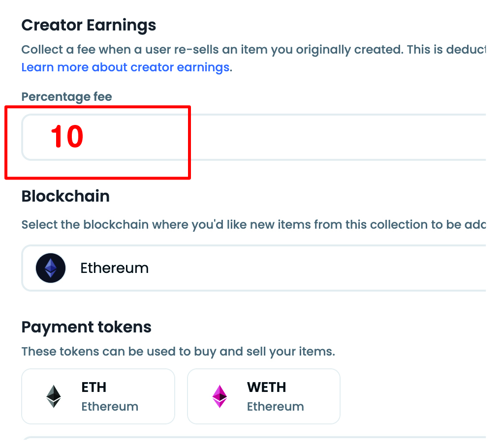Click the Blockchain section heading
This screenshot has height=448, width=501.
(65, 196)
